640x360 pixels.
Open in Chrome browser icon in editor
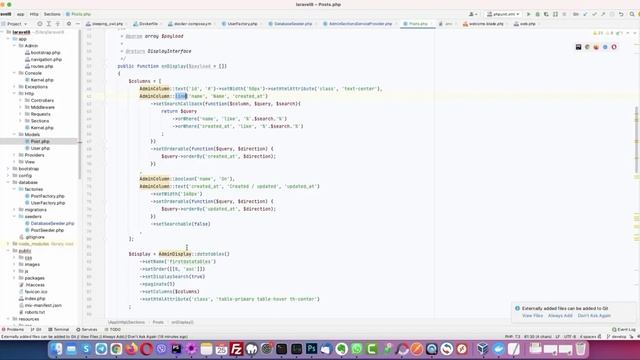click(x=587, y=47)
